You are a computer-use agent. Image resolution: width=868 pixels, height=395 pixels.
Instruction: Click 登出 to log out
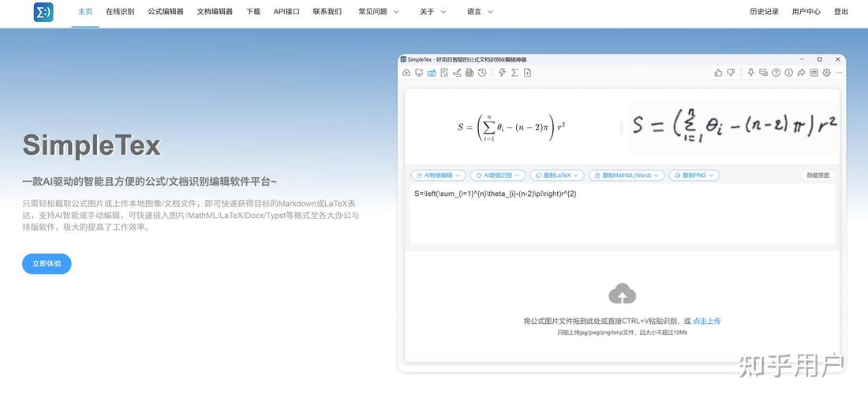[x=841, y=12]
